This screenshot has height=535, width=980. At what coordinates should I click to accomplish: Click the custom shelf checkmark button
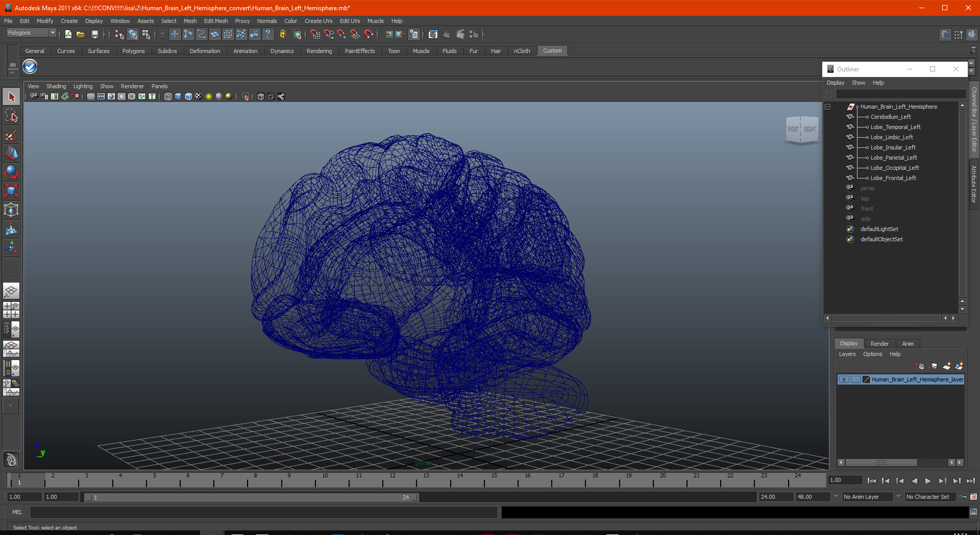30,67
